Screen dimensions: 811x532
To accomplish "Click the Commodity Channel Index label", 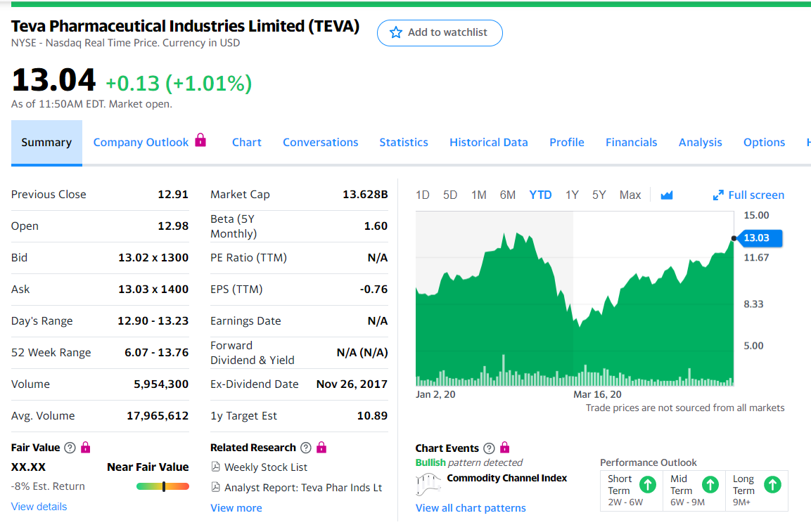I will [x=507, y=478].
